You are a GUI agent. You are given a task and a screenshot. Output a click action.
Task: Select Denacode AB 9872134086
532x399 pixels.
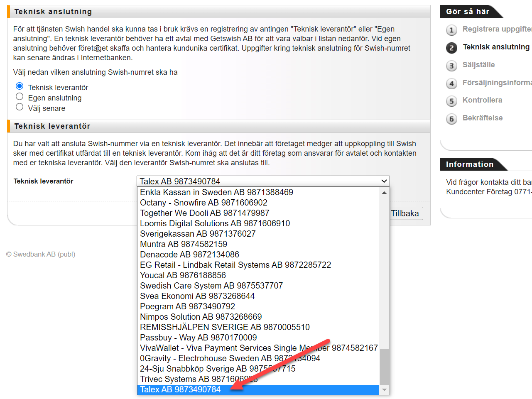click(258, 255)
